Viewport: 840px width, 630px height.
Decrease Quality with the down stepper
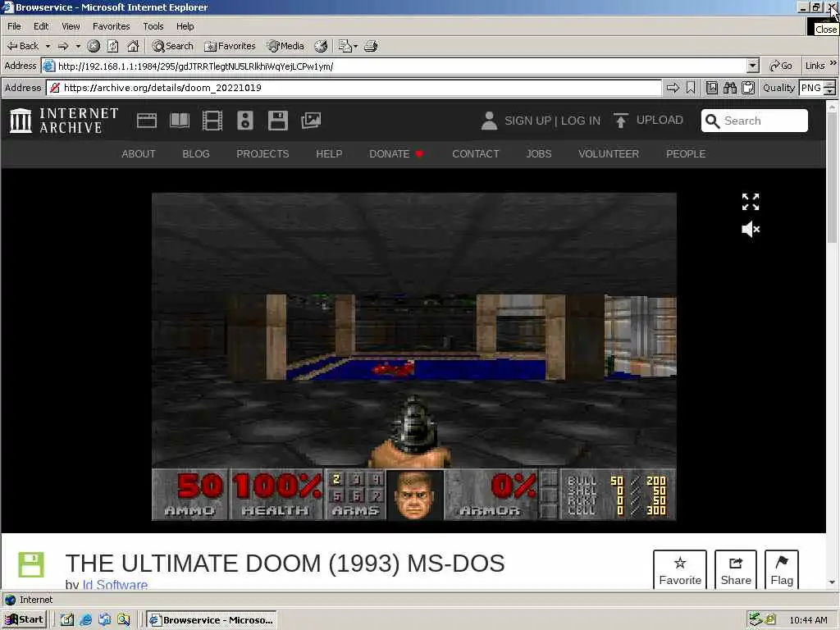(x=830, y=92)
